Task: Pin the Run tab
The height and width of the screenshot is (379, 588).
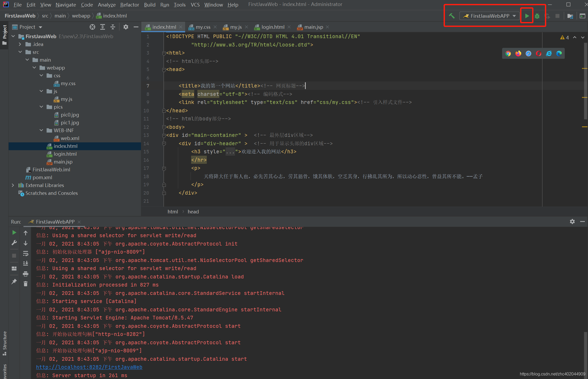Action: 14,281
